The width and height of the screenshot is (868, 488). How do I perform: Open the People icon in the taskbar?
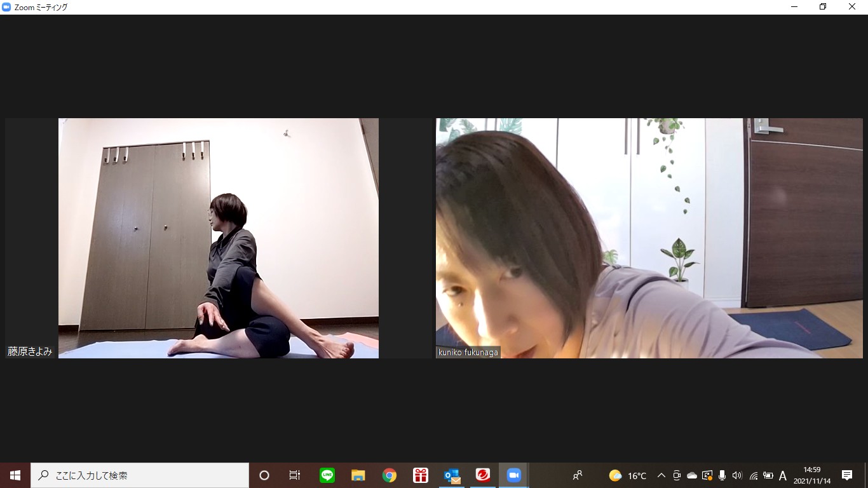[578, 475]
